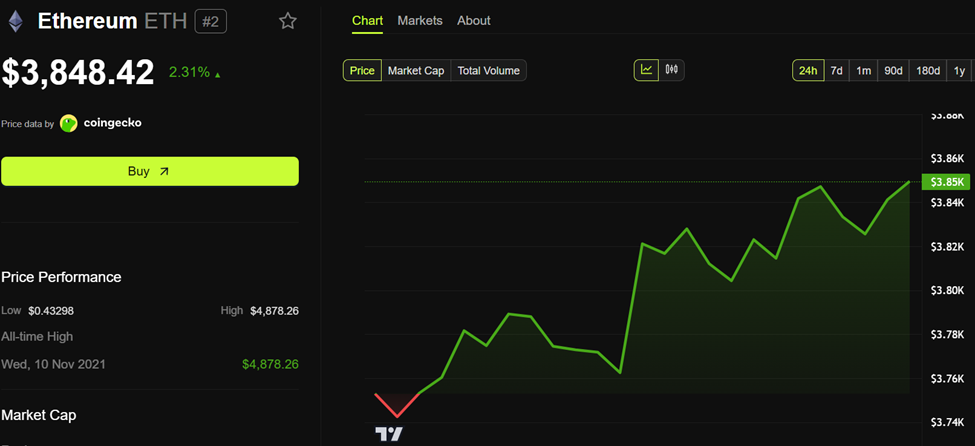Image resolution: width=975 pixels, height=446 pixels.
Task: Click the green Buy button
Action: (x=150, y=171)
